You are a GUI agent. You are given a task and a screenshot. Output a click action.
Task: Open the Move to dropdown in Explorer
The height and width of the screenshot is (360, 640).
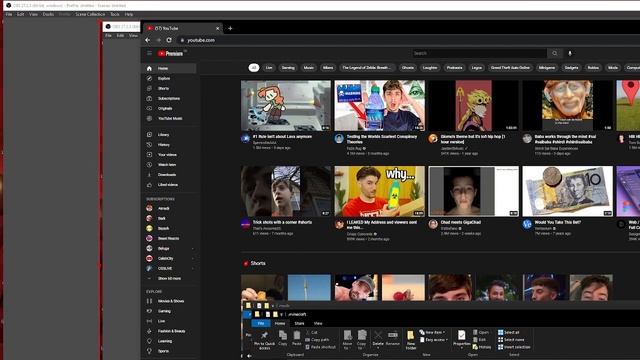click(347, 340)
